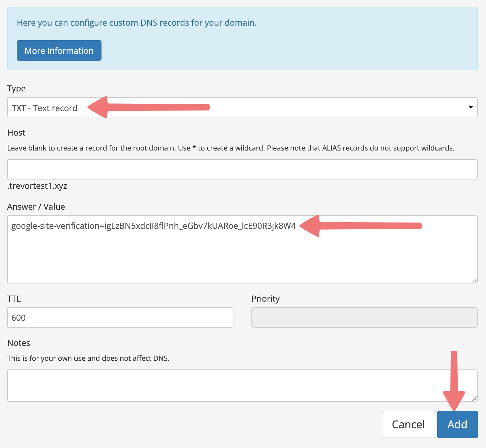The height and width of the screenshot is (448, 486).
Task: Click the Host help text about wildcards
Action: [x=231, y=148]
